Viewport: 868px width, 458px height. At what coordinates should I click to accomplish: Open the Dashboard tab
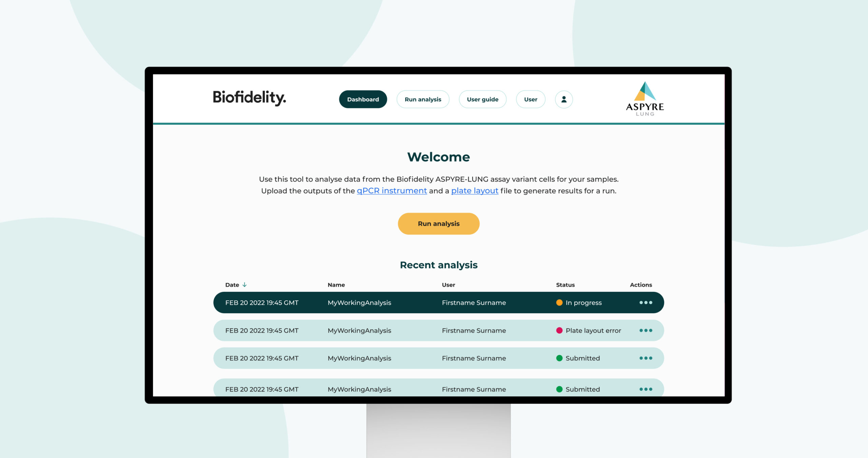(x=363, y=99)
